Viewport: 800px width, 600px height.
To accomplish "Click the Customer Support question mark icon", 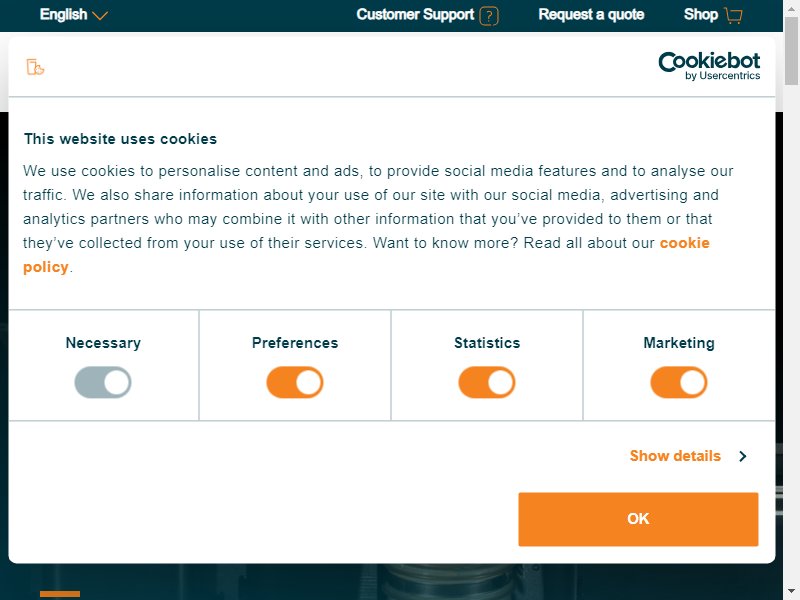I will (489, 15).
